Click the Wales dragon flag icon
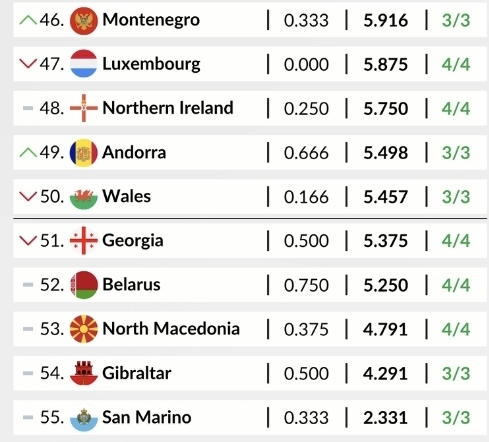This screenshot has height=442, width=489. 84,197
